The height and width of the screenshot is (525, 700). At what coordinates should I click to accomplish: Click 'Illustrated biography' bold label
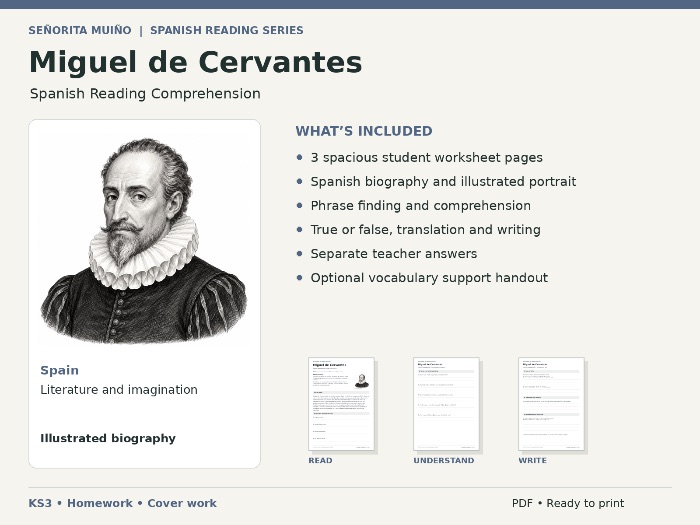tap(108, 438)
